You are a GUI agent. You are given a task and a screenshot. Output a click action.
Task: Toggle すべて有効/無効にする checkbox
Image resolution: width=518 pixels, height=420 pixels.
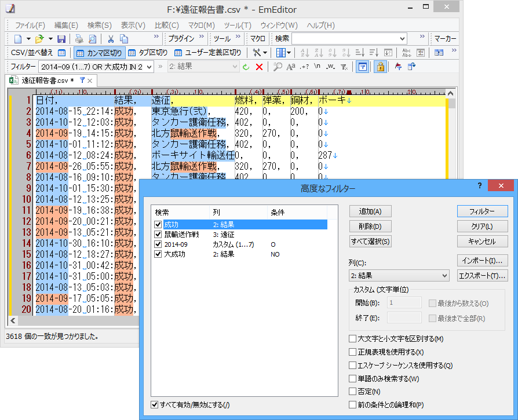[x=154, y=405]
